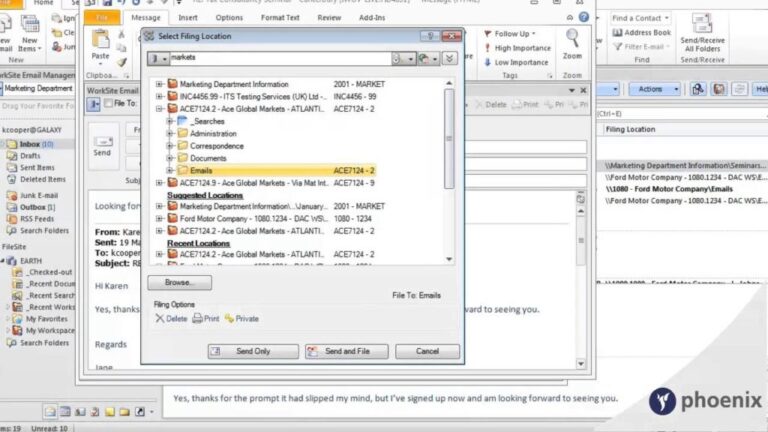The width and height of the screenshot is (768, 432).
Task: Click the Paste icon in the ribbon
Action: pyautogui.click(x=100, y=42)
